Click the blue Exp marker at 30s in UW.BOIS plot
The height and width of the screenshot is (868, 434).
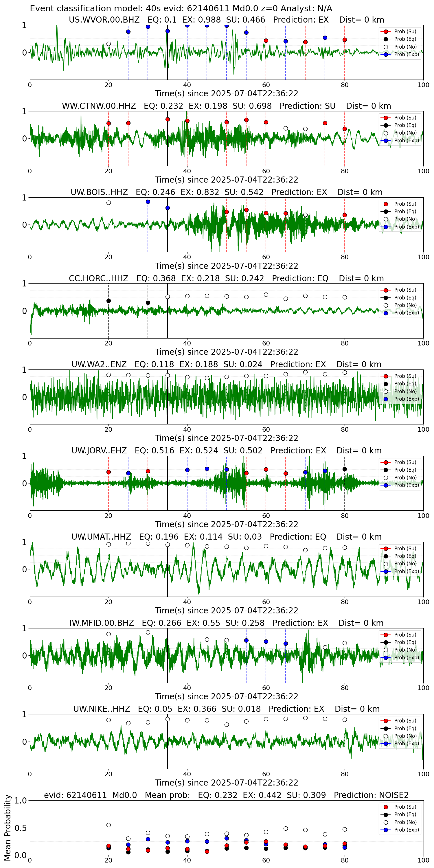(x=148, y=202)
